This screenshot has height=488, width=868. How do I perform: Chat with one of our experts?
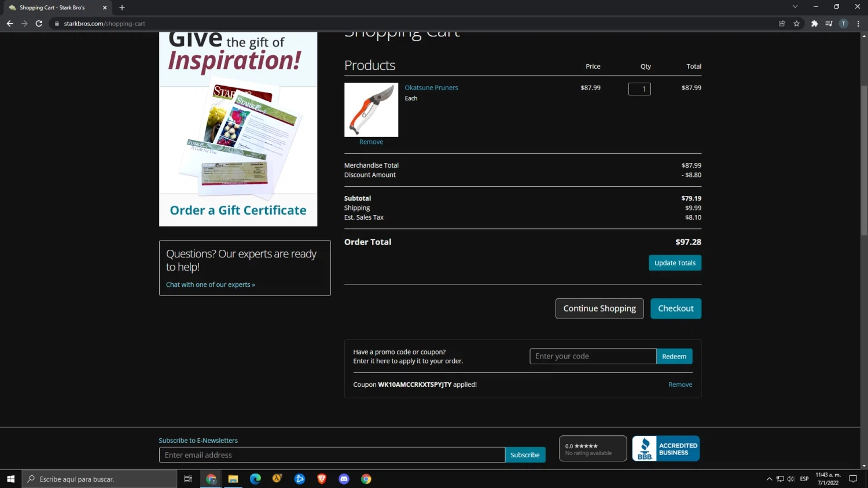point(211,284)
